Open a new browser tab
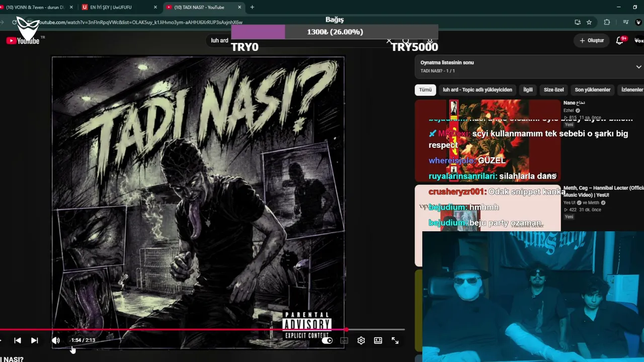 (x=252, y=8)
